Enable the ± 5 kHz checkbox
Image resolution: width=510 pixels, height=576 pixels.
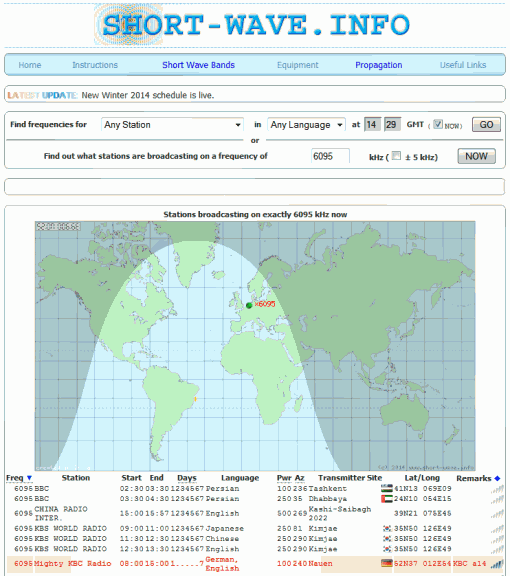pyautogui.click(x=396, y=156)
